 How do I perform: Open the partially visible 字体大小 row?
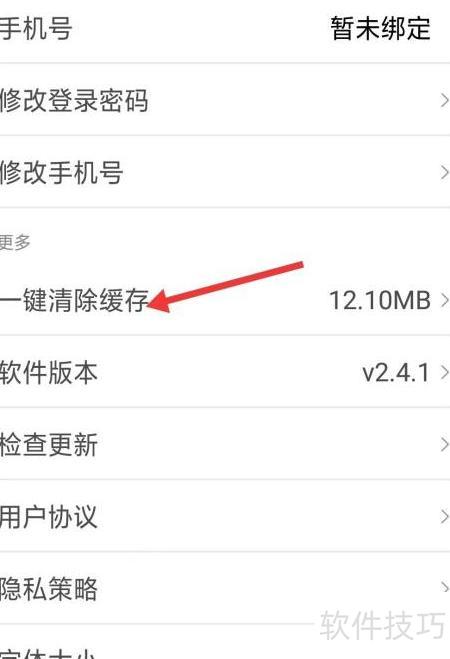pos(225,642)
